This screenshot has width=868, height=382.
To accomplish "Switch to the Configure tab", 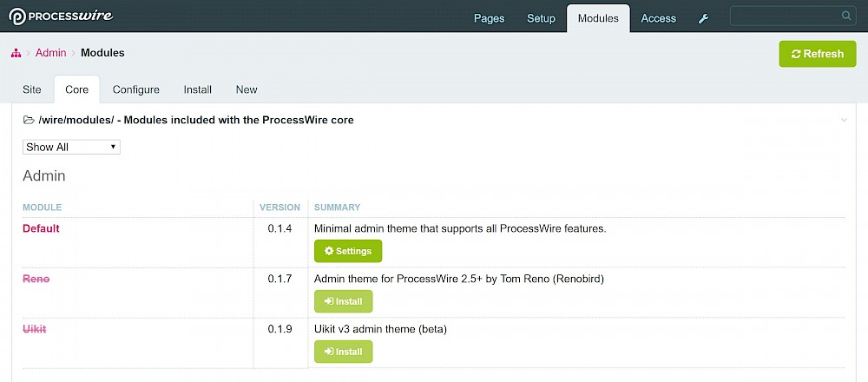I will click(x=136, y=89).
